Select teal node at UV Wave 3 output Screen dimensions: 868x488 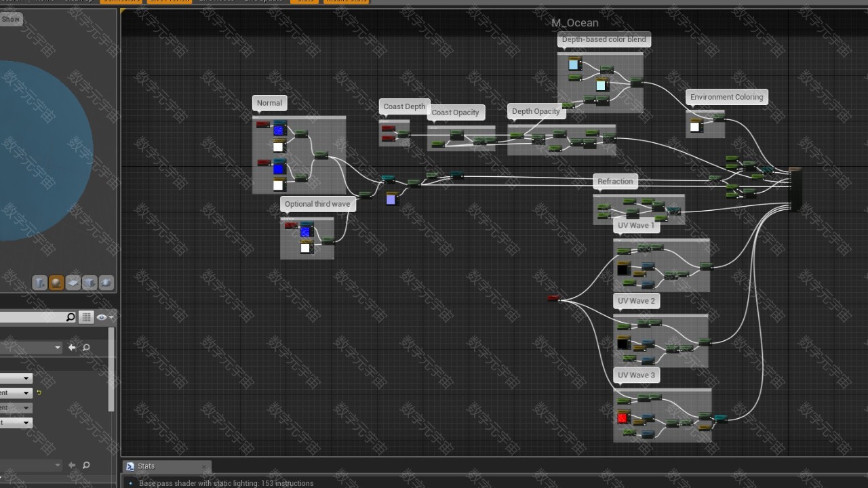click(x=721, y=418)
